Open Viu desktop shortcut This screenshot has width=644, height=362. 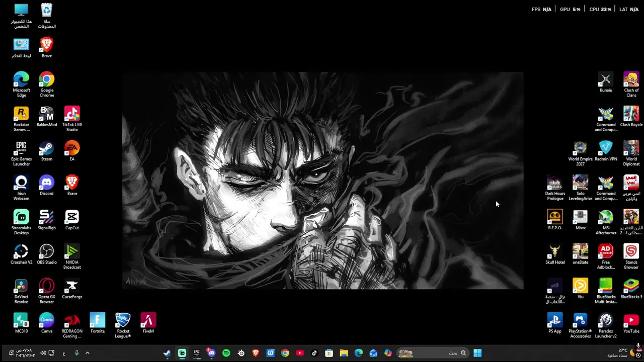click(580, 289)
